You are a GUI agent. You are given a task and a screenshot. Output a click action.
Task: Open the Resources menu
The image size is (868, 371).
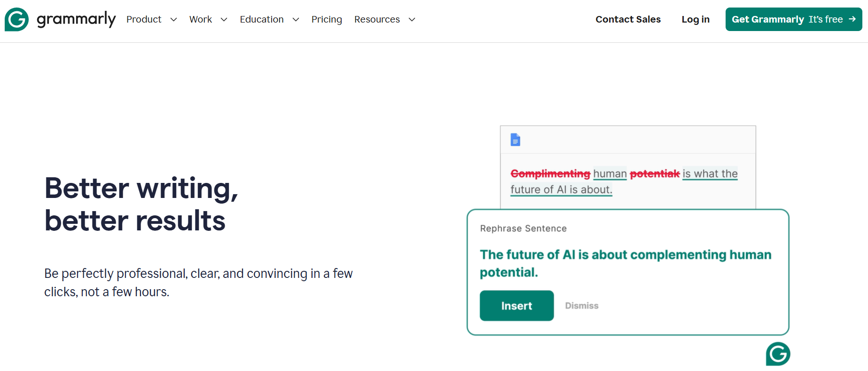(x=377, y=19)
